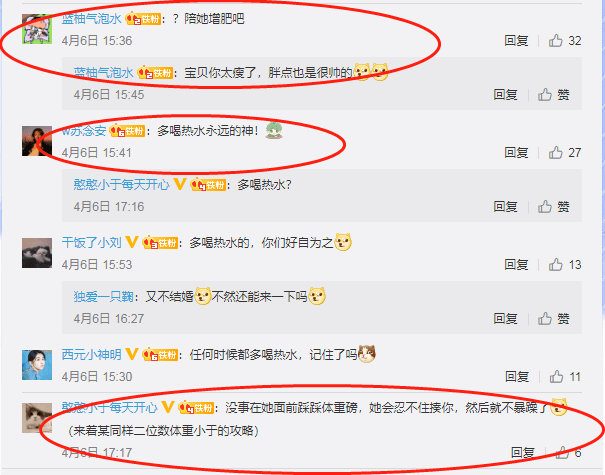Reply to the 16:27 nested reply
The image size is (605, 475).
pyautogui.click(x=505, y=319)
